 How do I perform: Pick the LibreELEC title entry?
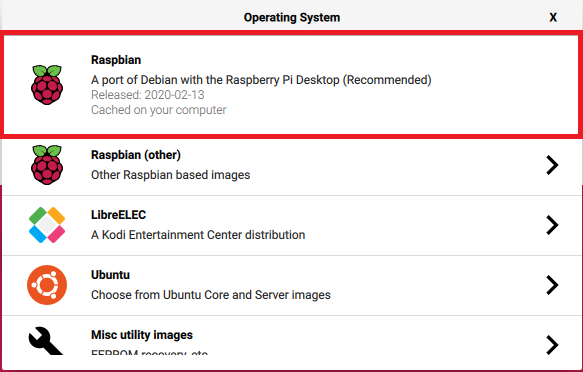118,215
